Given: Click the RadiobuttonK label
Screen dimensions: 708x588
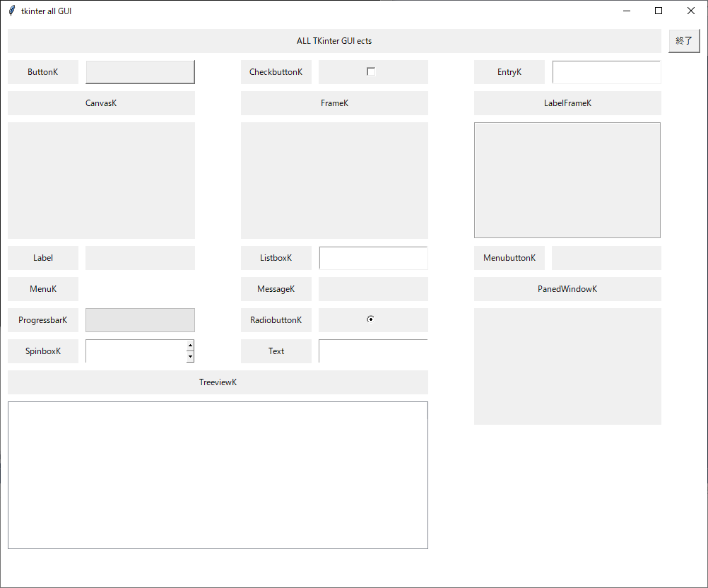Looking at the screenshot, I should point(276,320).
